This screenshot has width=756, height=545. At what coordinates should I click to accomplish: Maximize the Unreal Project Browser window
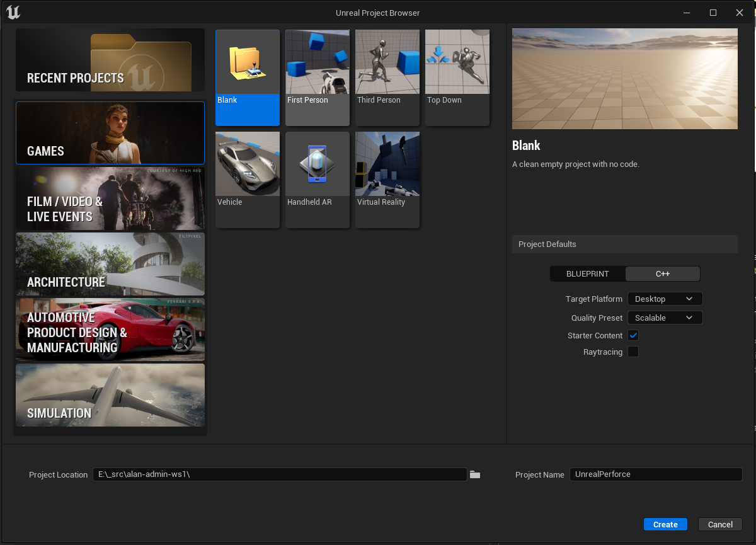[713, 13]
